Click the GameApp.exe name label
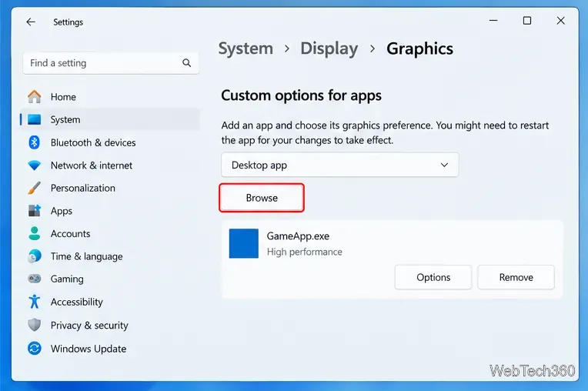 coord(298,236)
